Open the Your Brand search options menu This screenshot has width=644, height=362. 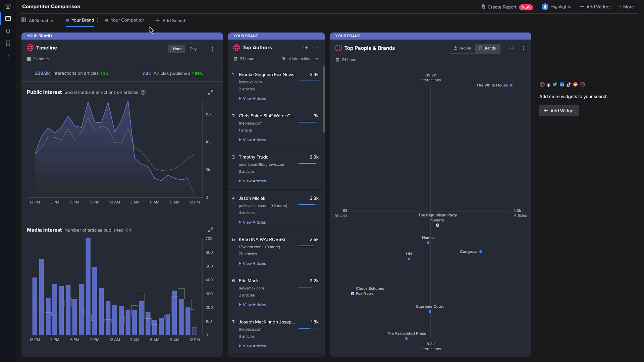[97, 20]
